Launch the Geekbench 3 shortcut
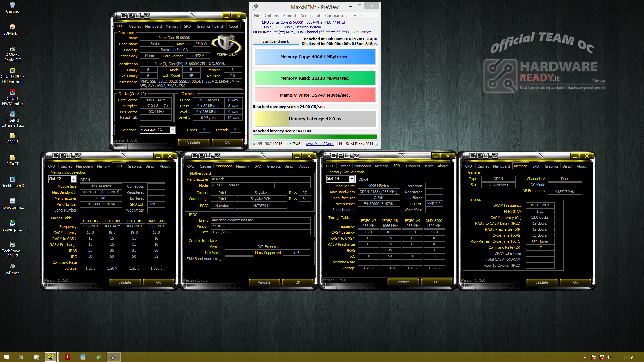Viewport: 644px width, 362px height. pos(12,182)
